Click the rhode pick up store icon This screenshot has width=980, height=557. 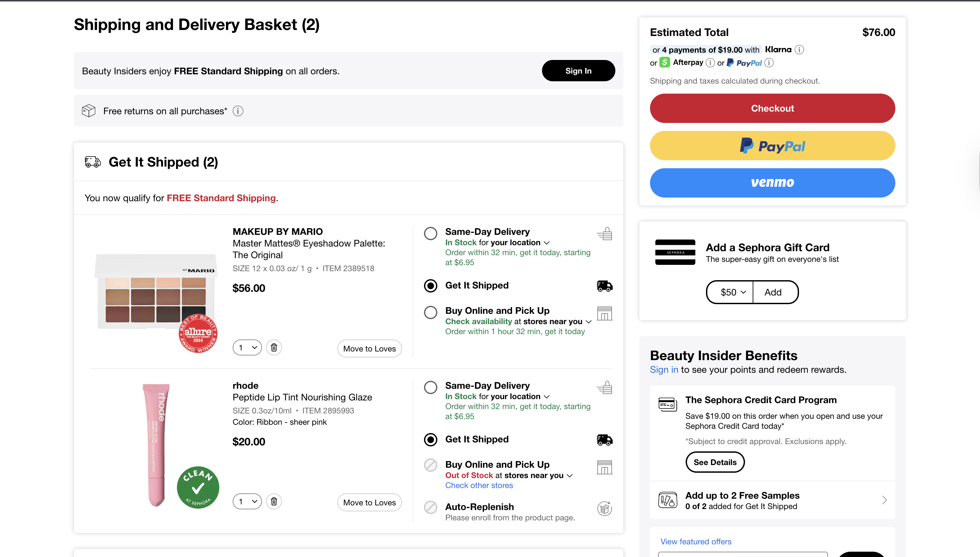point(604,467)
